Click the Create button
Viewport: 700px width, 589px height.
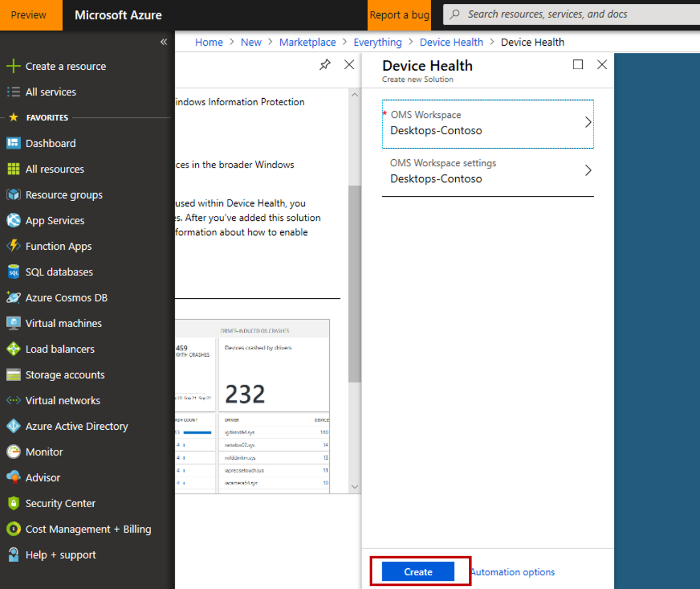point(418,572)
